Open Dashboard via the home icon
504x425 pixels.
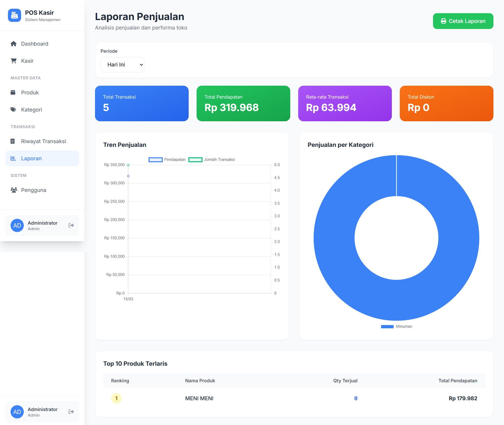13,44
